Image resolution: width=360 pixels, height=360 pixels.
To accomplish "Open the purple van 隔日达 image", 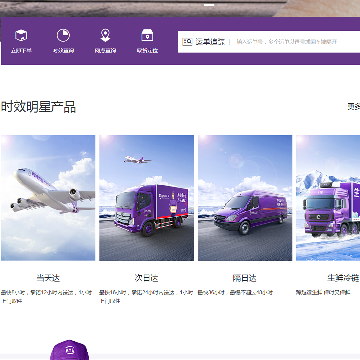I will (245, 198).
